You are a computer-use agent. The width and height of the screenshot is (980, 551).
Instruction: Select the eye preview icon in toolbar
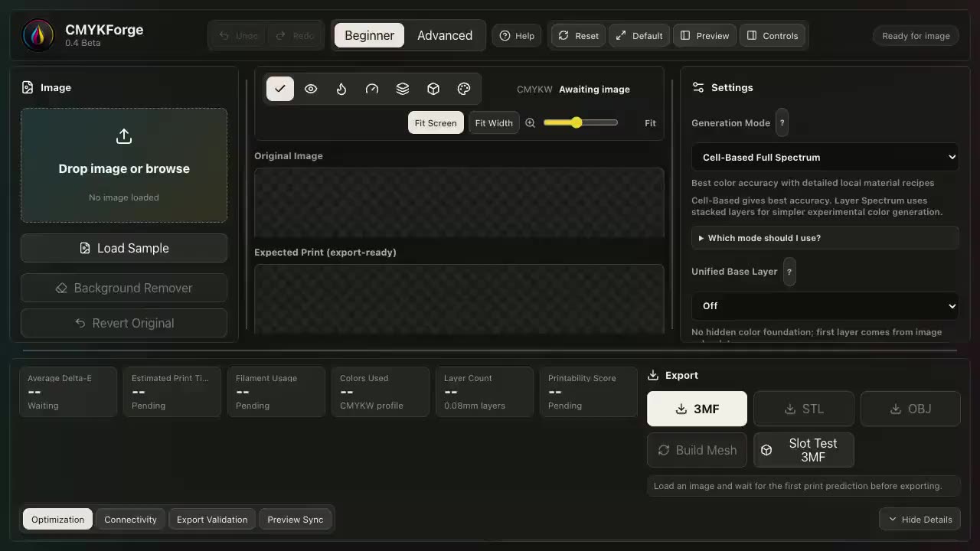click(311, 89)
